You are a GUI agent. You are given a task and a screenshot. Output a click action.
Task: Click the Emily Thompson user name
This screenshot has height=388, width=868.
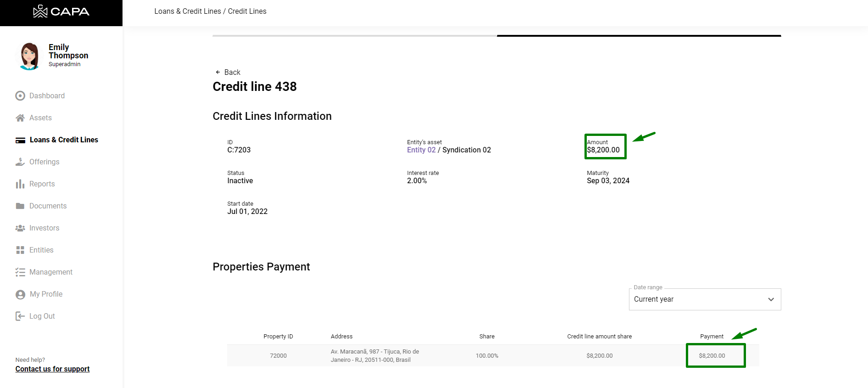pos(68,51)
